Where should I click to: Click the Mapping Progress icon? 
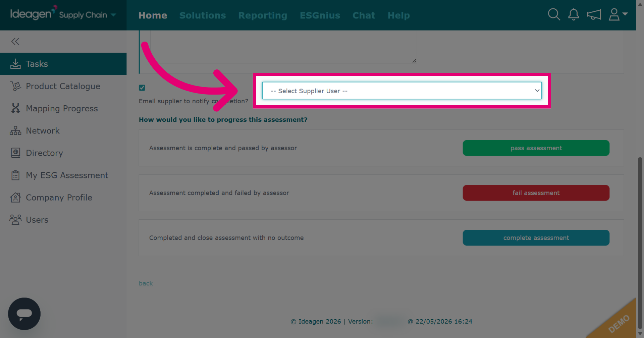pos(15,108)
